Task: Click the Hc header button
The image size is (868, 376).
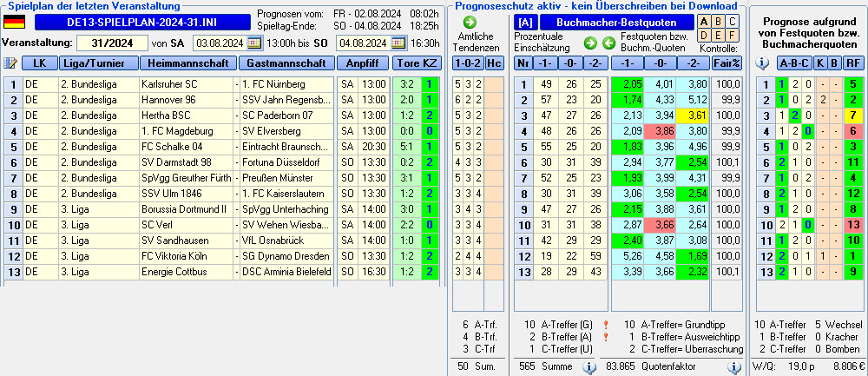Action: [x=495, y=63]
